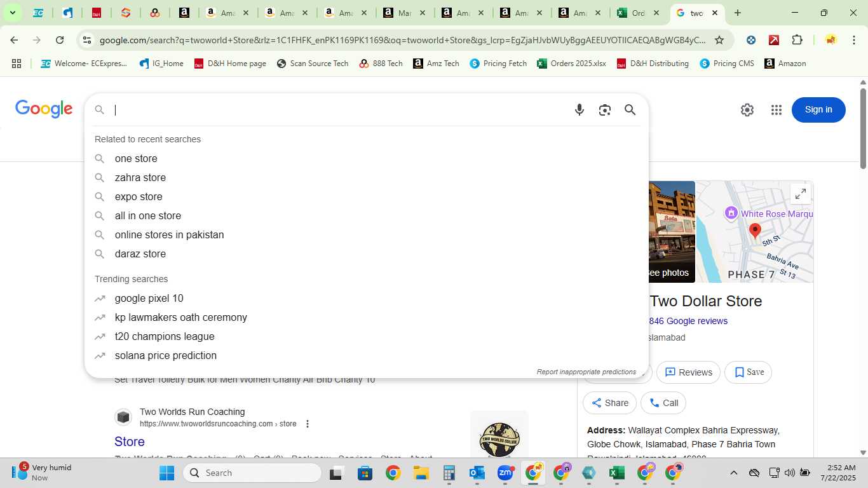This screenshot has width=868, height=488.
Task: Switch to the "Mar" browser tab
Action: coord(405,13)
